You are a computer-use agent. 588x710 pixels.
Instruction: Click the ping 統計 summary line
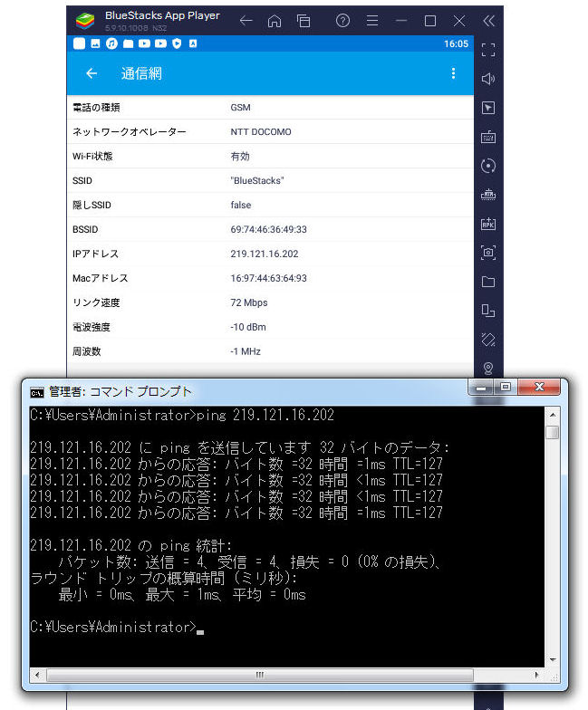point(130,545)
